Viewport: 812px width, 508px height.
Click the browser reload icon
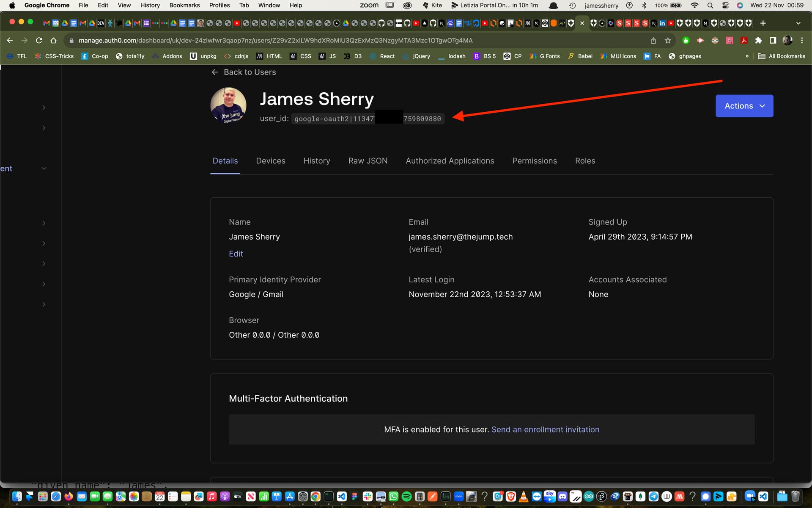(39, 41)
